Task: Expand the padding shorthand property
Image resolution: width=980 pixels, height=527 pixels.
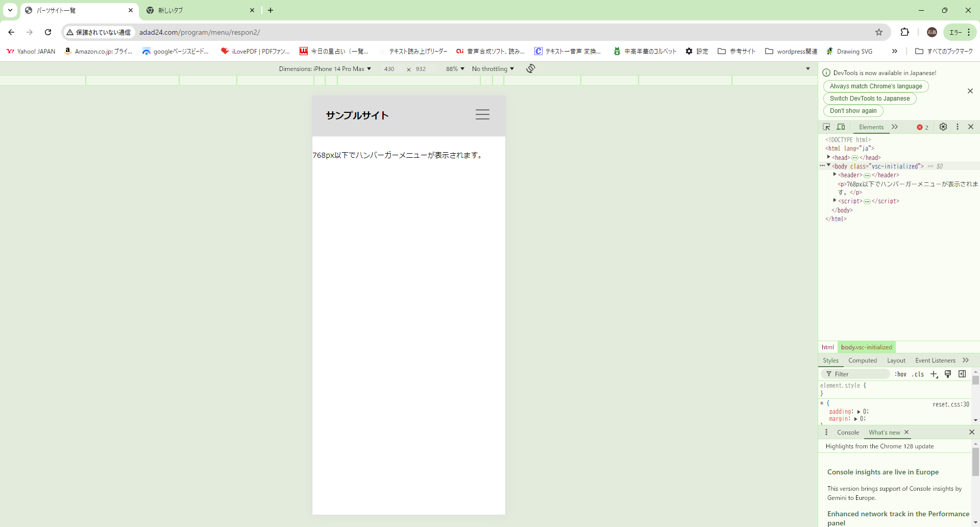Action: click(x=859, y=412)
